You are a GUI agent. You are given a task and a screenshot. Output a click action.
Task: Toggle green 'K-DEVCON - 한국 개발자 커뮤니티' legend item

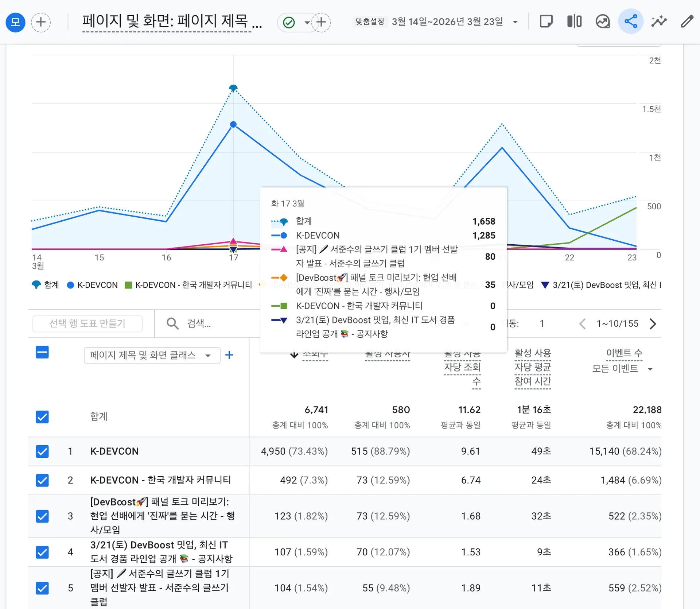pos(188,285)
